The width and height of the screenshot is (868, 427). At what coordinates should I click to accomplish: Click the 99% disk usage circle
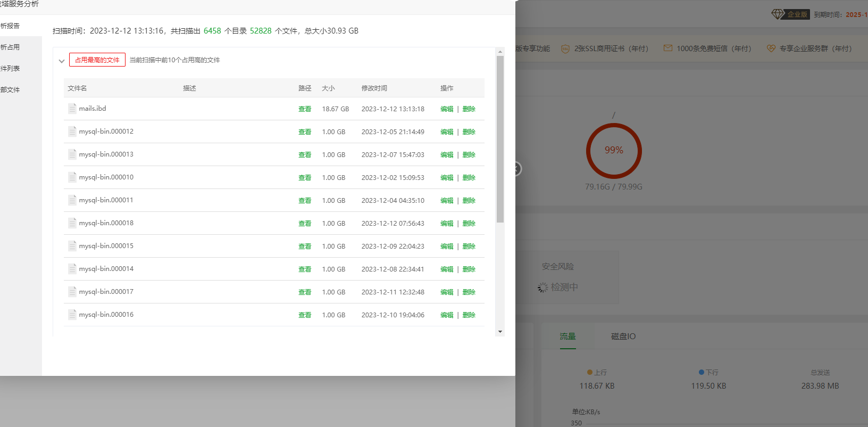(614, 151)
